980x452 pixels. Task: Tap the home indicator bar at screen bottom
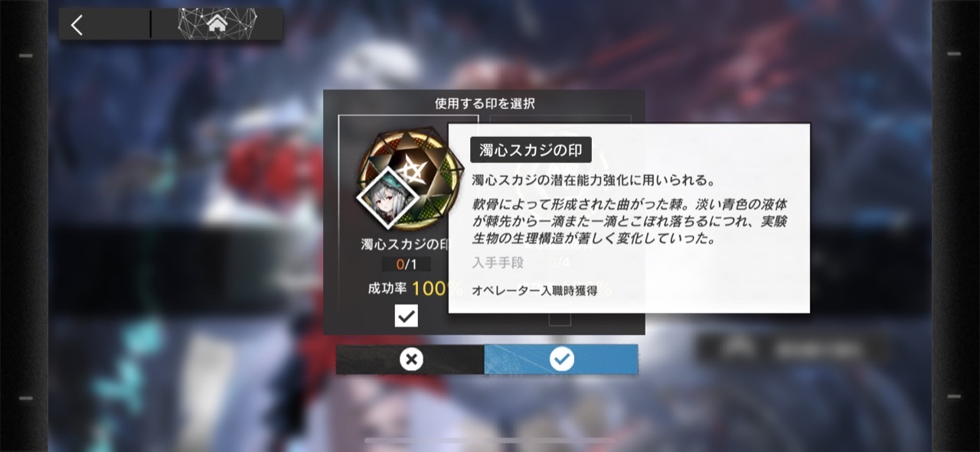tap(490, 441)
